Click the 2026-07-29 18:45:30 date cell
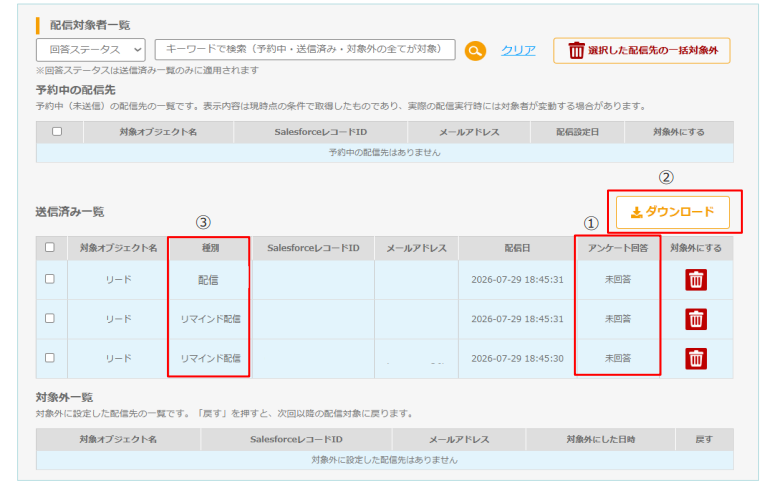 (517, 358)
